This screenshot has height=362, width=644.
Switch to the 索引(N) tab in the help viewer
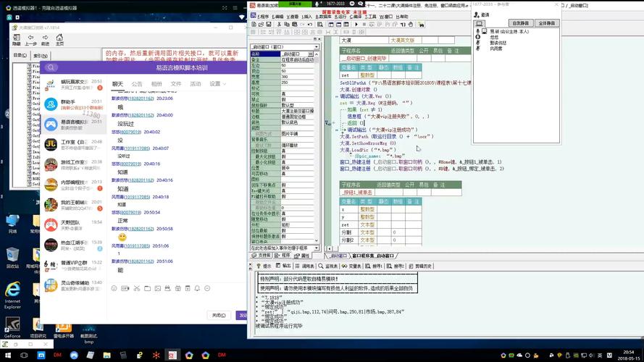pyautogui.click(x=41, y=55)
